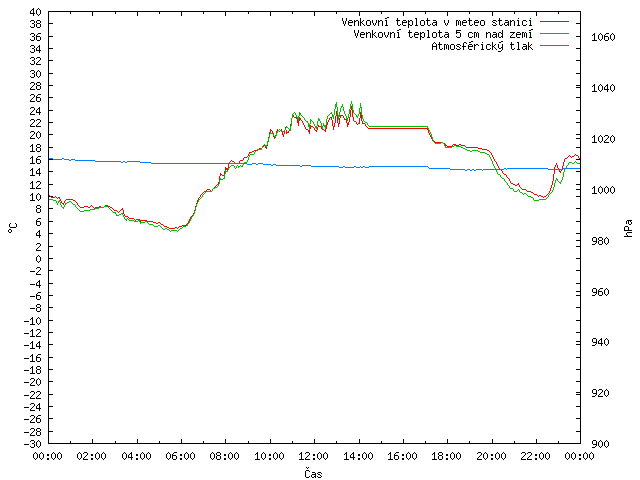Click the 10:00 time tick label
640x480 pixels.
point(269,456)
